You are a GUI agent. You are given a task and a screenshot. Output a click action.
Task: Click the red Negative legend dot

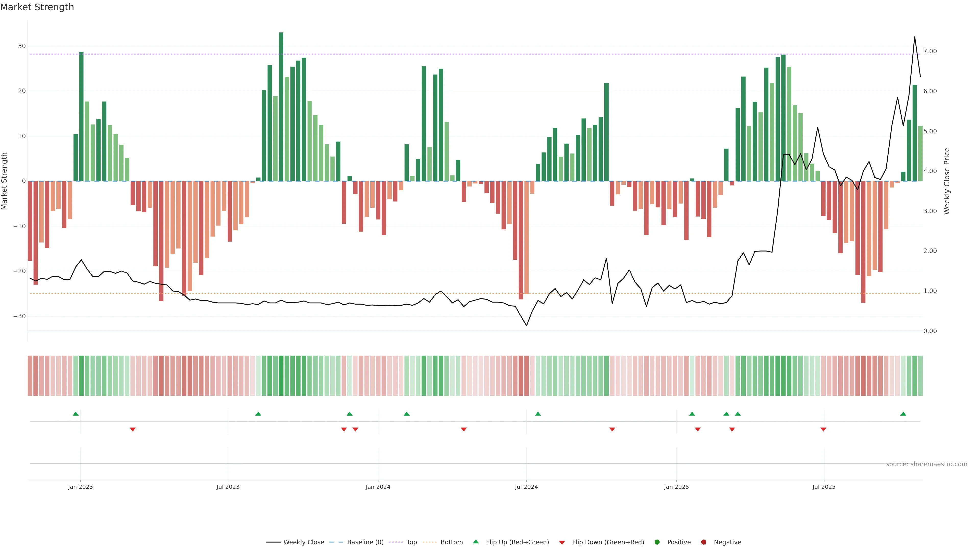tap(703, 542)
